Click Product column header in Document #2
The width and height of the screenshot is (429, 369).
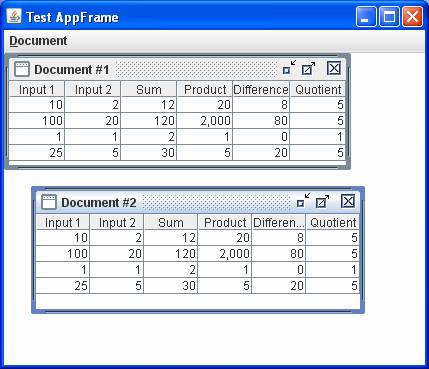pos(225,222)
